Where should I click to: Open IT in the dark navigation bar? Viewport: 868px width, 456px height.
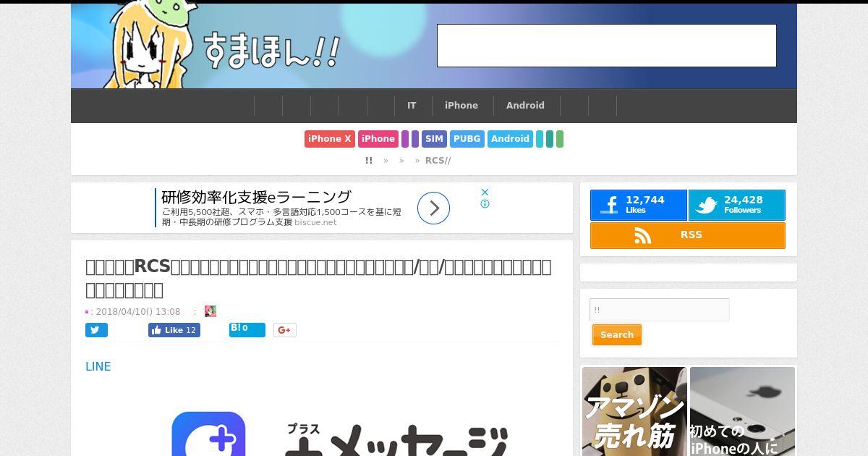(x=412, y=106)
